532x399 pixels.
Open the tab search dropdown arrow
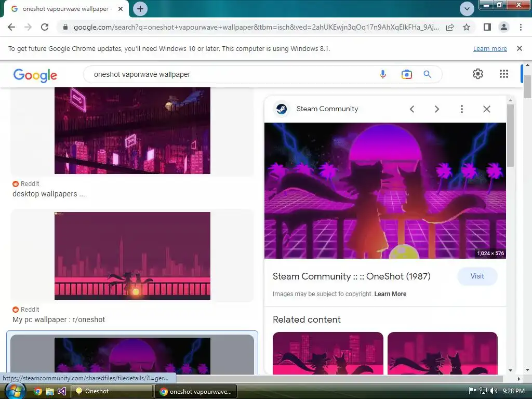467,9
